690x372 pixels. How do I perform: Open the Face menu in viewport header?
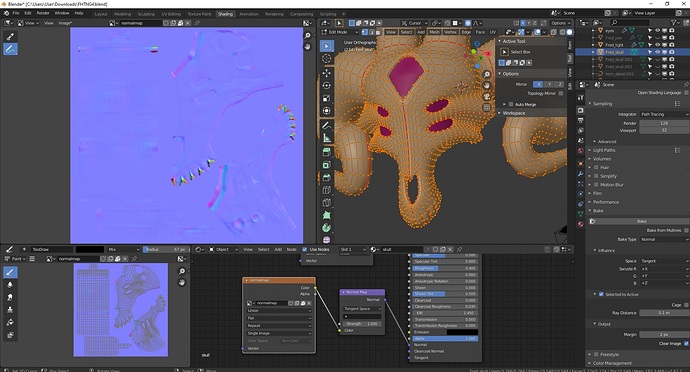tap(480, 32)
